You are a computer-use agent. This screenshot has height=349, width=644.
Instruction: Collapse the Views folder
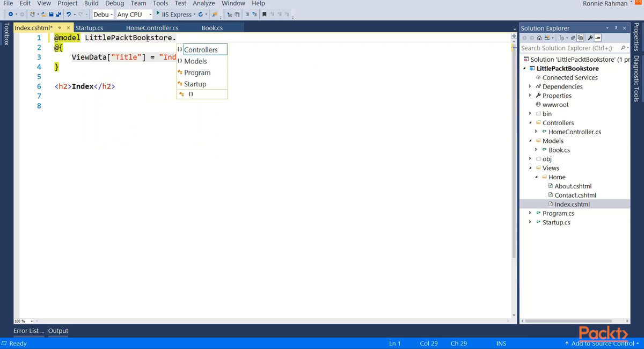tap(530, 168)
